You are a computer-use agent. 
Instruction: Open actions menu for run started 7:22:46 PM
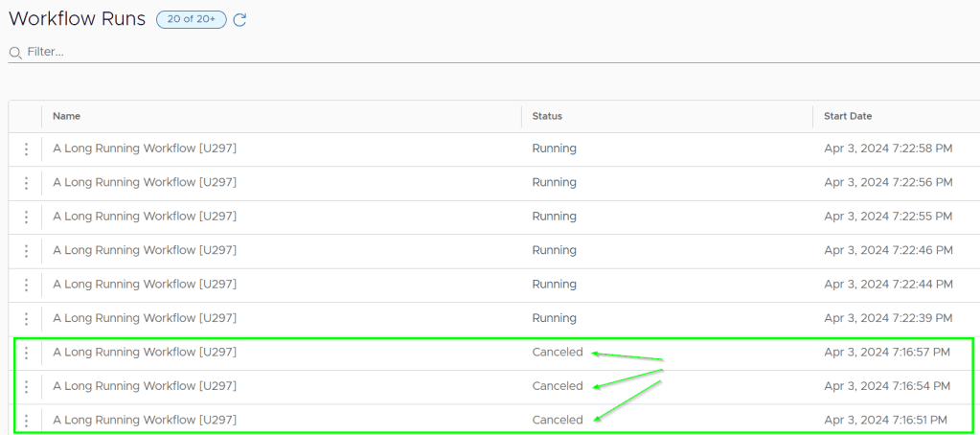26,251
